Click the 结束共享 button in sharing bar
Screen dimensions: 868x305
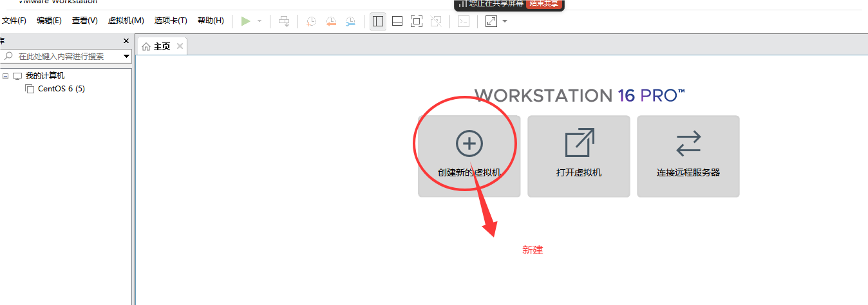543,3
